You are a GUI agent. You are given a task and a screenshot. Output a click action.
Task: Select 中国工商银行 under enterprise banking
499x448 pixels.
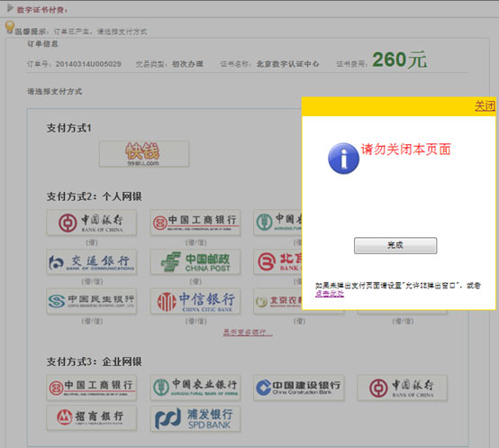tap(91, 388)
